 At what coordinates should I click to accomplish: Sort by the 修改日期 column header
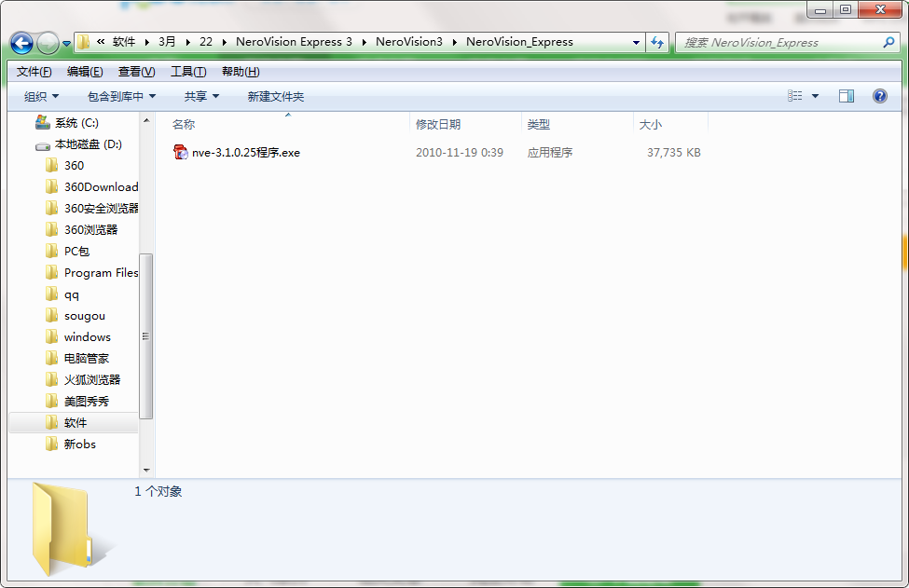click(438, 125)
